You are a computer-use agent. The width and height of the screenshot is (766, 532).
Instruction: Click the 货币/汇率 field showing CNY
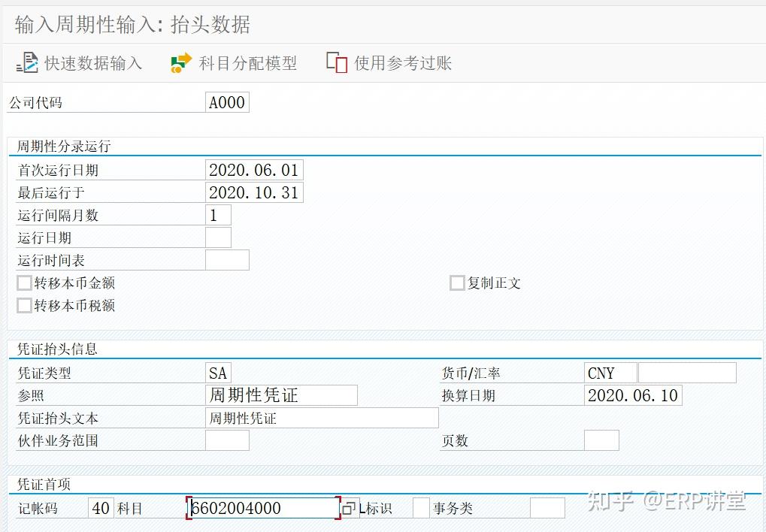(609, 372)
